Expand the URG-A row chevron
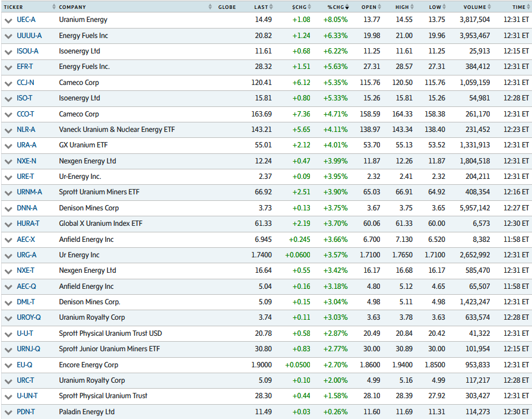 (8, 256)
